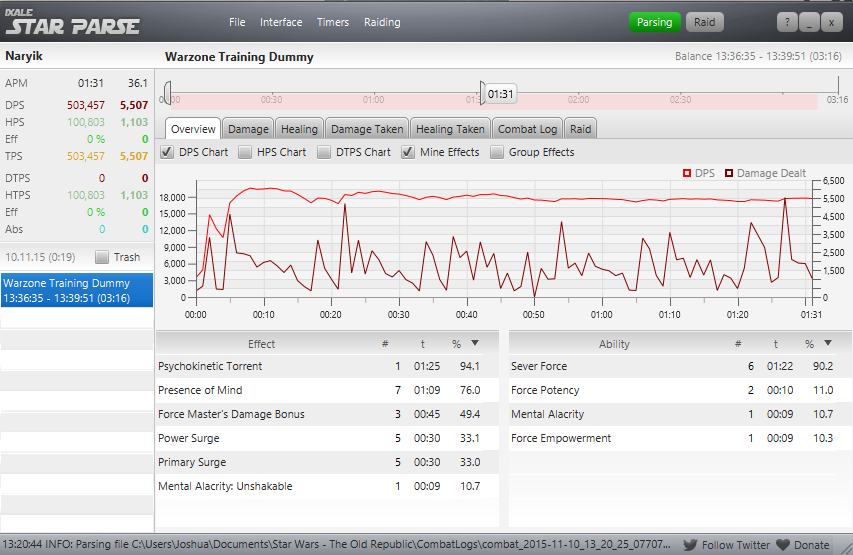The image size is (853, 555).
Task: Click the APM value 36.1
Action: tap(138, 83)
